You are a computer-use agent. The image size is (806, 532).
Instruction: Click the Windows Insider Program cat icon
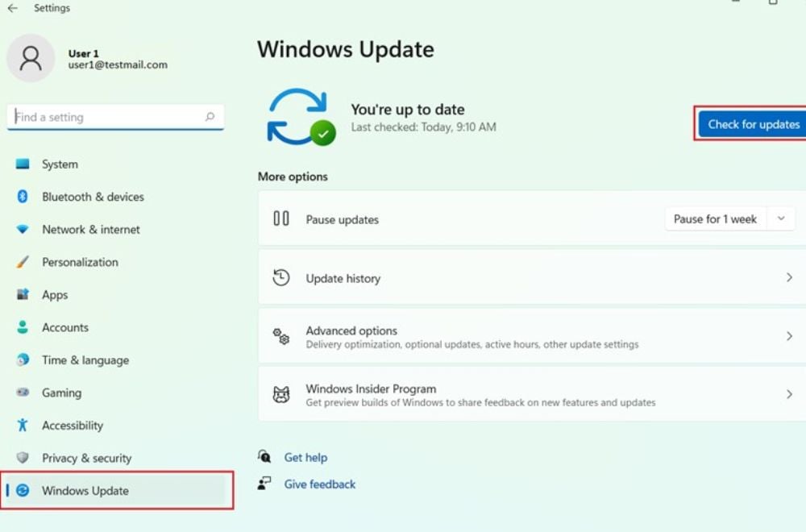pos(281,395)
